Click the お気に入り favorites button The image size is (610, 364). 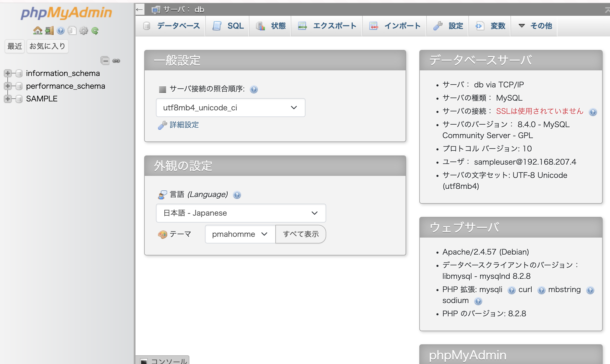[x=47, y=46]
